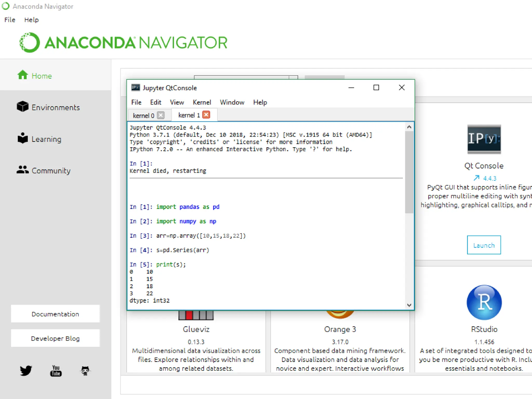Click the print(s); input line
Viewport: 532px width, 399px height.
tap(171, 264)
